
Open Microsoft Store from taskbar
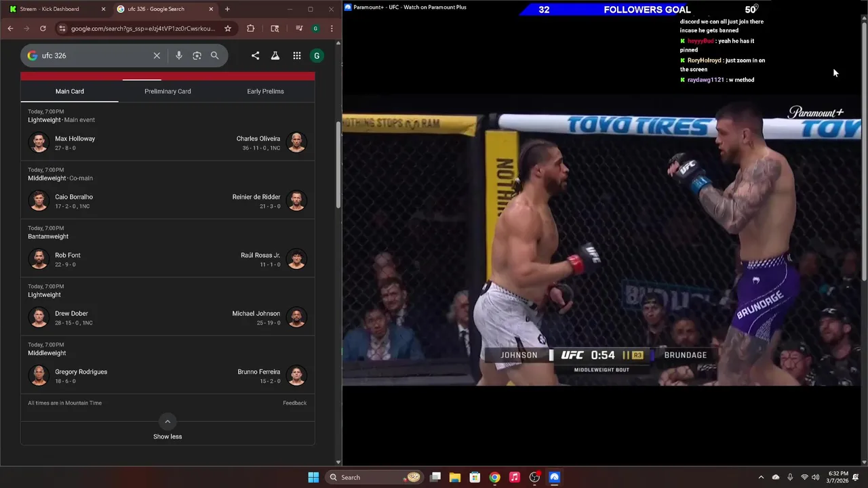pos(475,477)
